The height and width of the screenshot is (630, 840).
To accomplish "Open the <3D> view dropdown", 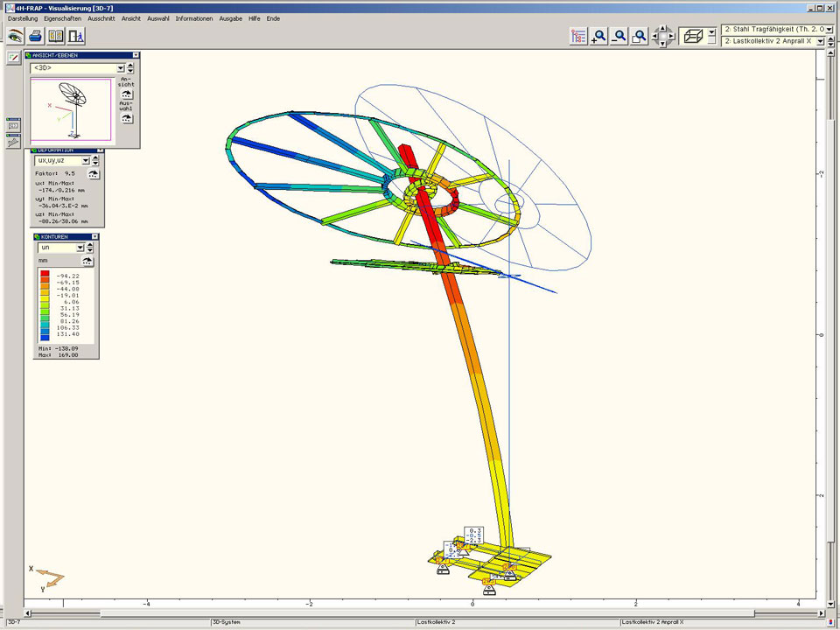I will [120, 67].
